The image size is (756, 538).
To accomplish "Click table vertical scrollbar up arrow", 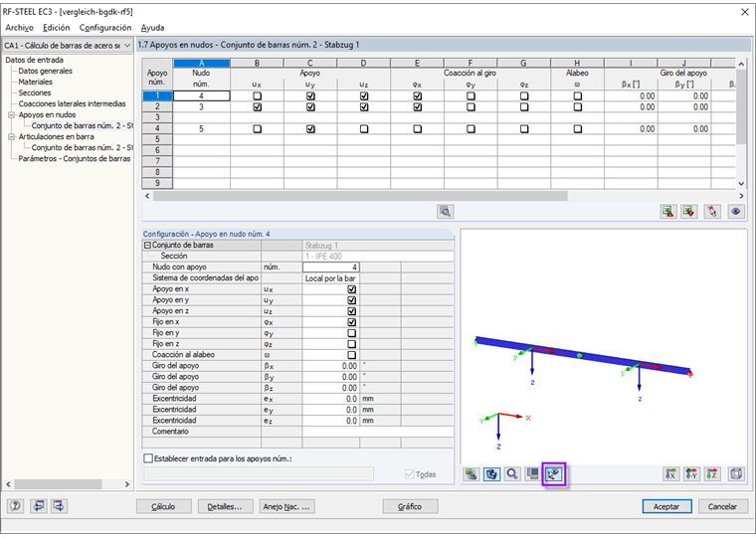I will tap(741, 64).
